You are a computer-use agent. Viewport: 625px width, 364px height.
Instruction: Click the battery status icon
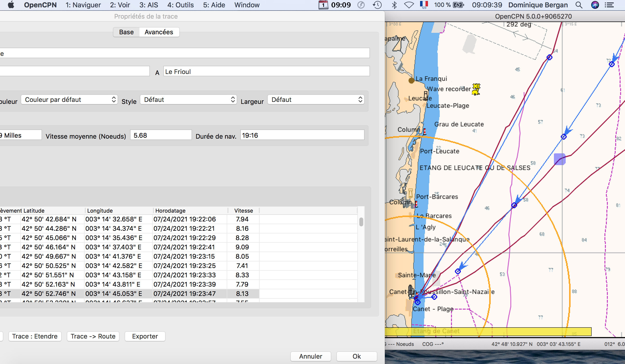click(x=458, y=5)
